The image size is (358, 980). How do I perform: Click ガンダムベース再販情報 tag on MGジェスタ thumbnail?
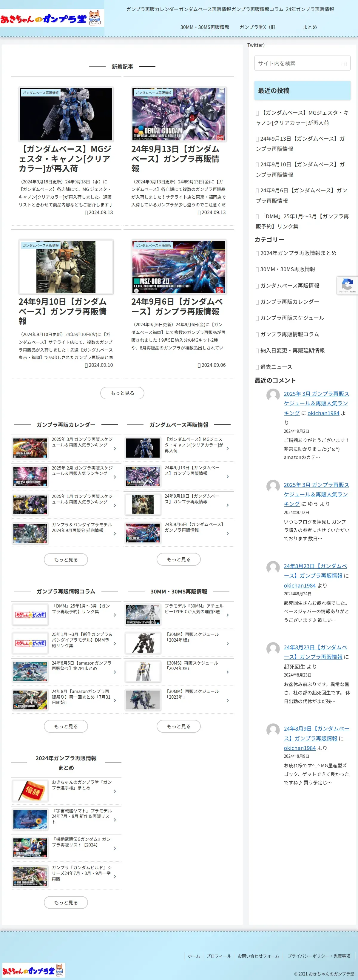click(x=40, y=93)
